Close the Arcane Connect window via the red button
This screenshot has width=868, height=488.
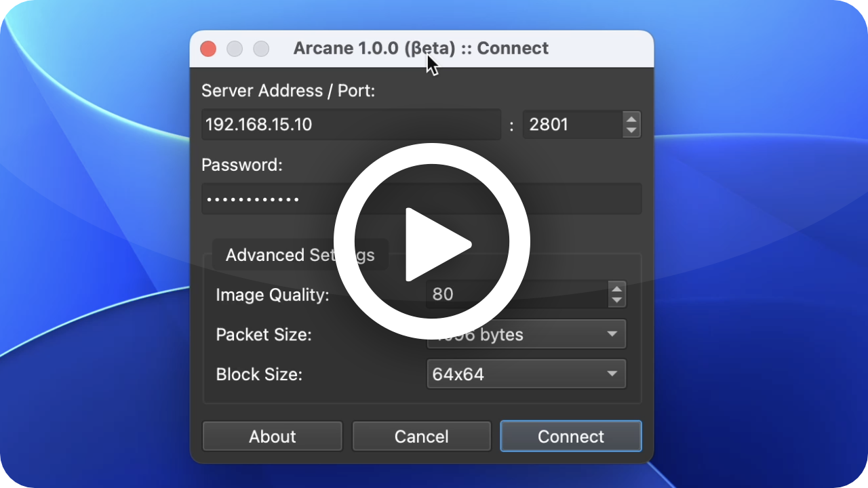pyautogui.click(x=208, y=49)
